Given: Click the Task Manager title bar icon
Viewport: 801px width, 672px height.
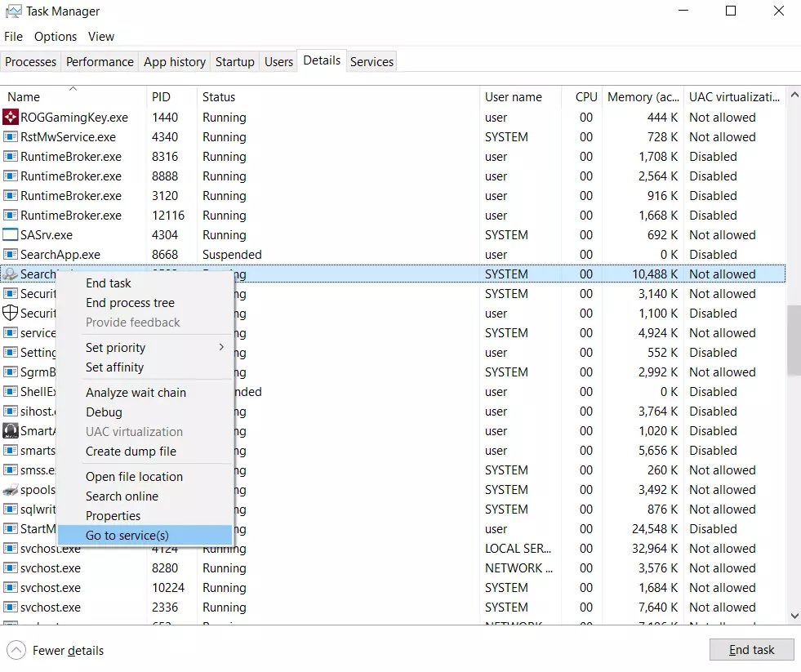Looking at the screenshot, I should (x=13, y=11).
